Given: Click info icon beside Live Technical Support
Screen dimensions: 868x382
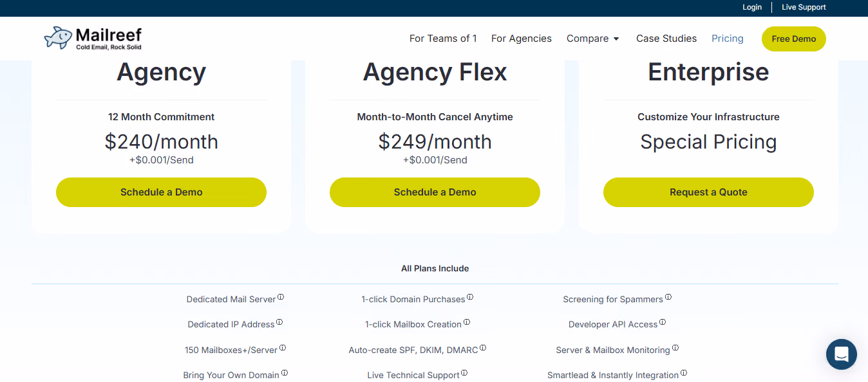Looking at the screenshot, I should tap(464, 373).
